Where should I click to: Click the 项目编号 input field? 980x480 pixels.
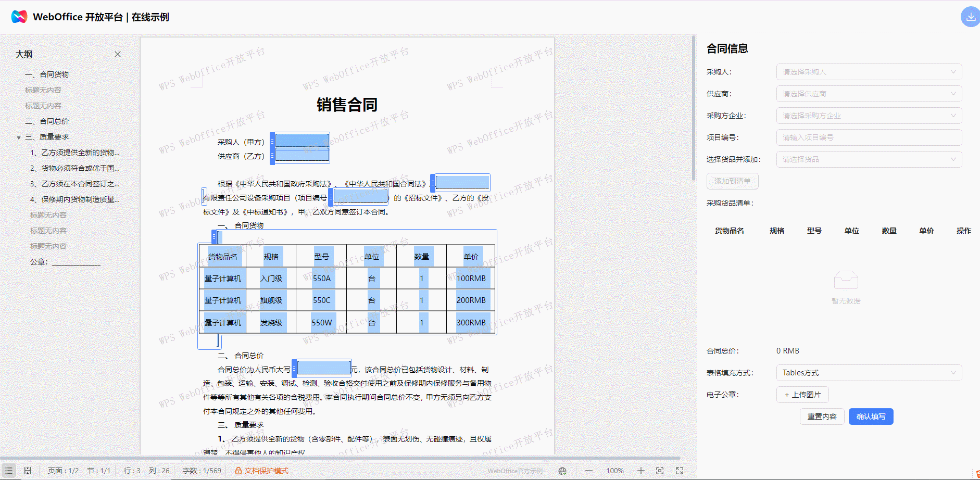pos(869,137)
